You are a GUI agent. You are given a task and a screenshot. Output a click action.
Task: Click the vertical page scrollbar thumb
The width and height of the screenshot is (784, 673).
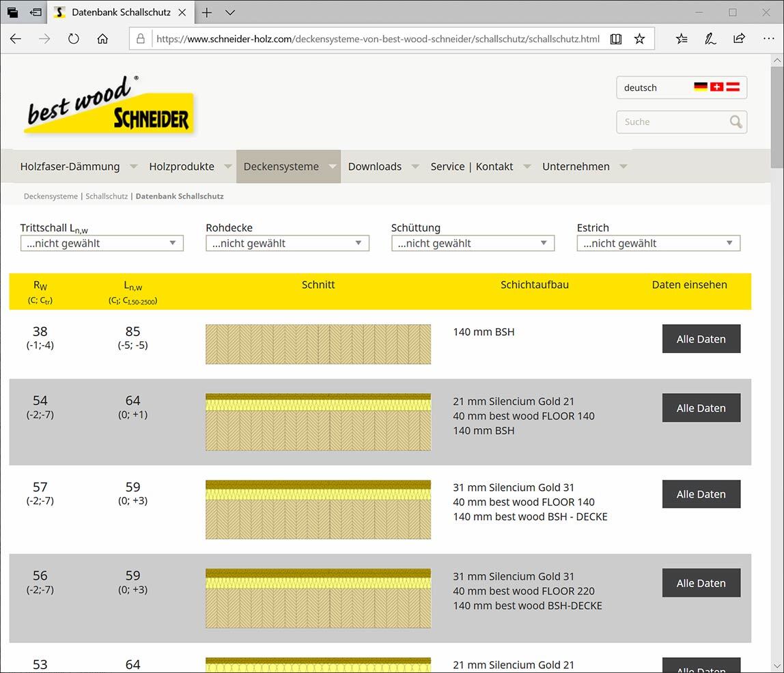tap(777, 117)
